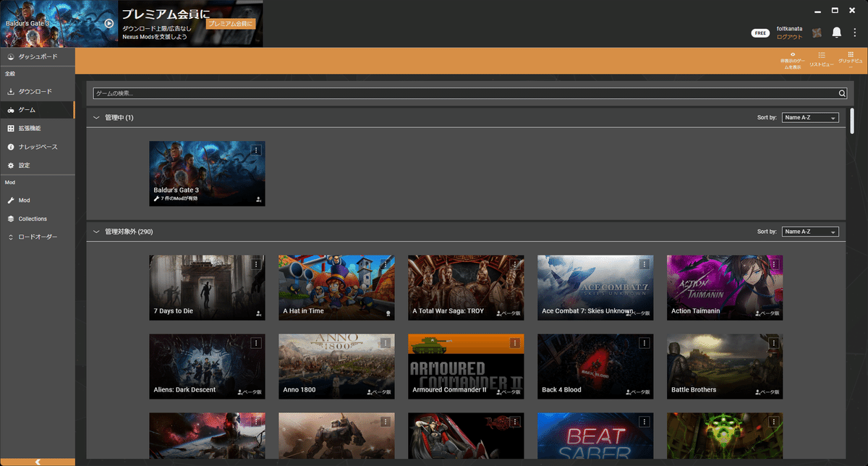Screen dimensions: 868x466
Task: Go to the Mod sidebar page
Action: pos(37,200)
